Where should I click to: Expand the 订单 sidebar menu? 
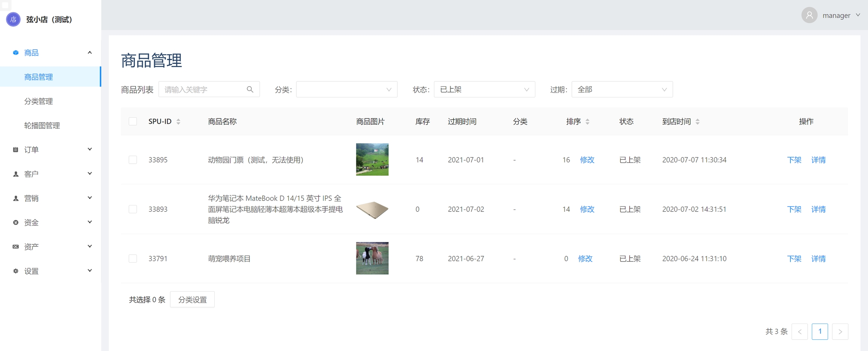click(51, 150)
